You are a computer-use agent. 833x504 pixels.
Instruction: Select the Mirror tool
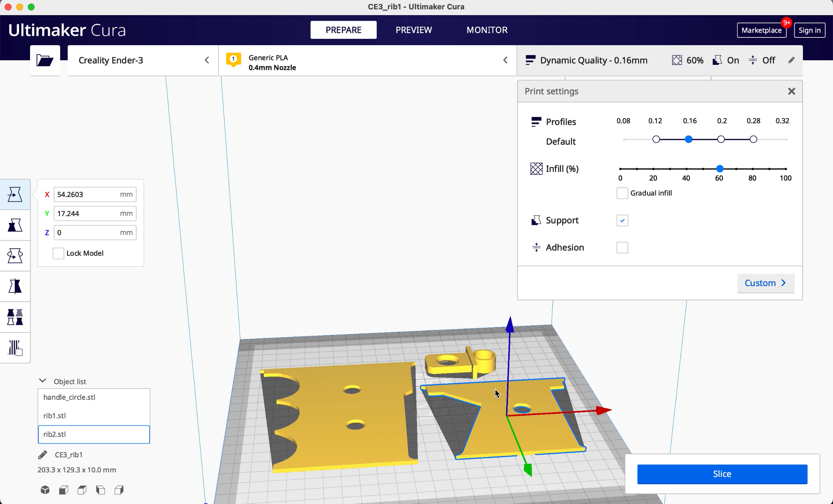pyautogui.click(x=15, y=286)
